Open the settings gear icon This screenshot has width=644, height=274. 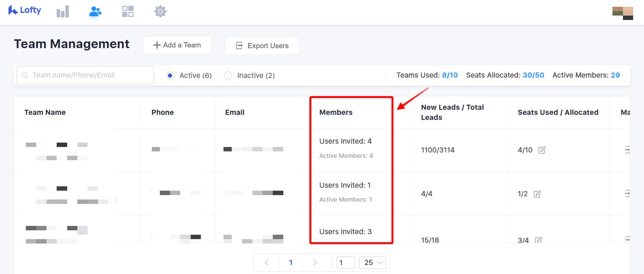tap(160, 12)
